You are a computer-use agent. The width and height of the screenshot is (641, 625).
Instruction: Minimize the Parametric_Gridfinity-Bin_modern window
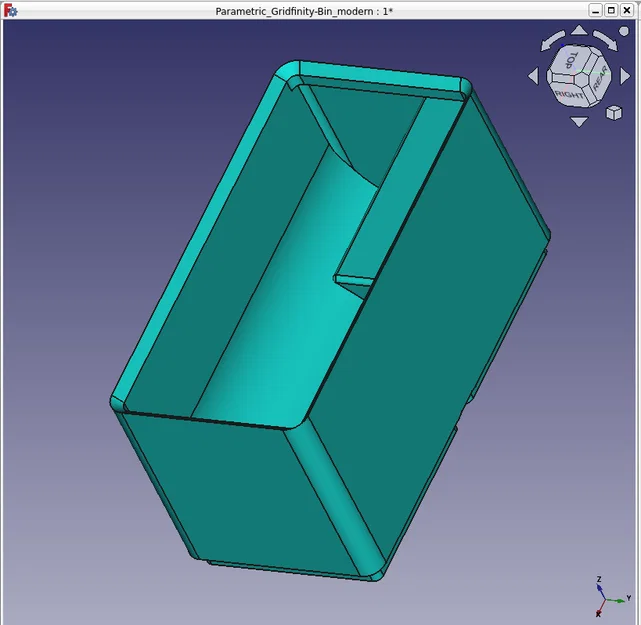(x=595, y=11)
